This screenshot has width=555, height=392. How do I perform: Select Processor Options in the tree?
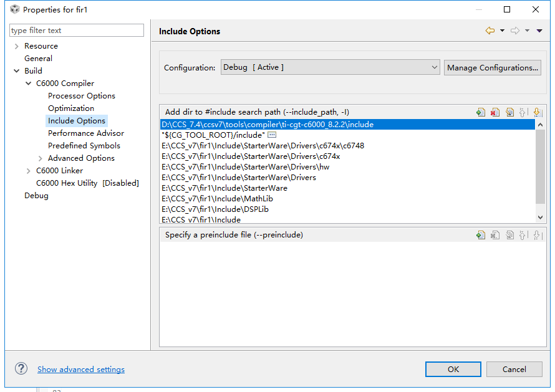[82, 96]
